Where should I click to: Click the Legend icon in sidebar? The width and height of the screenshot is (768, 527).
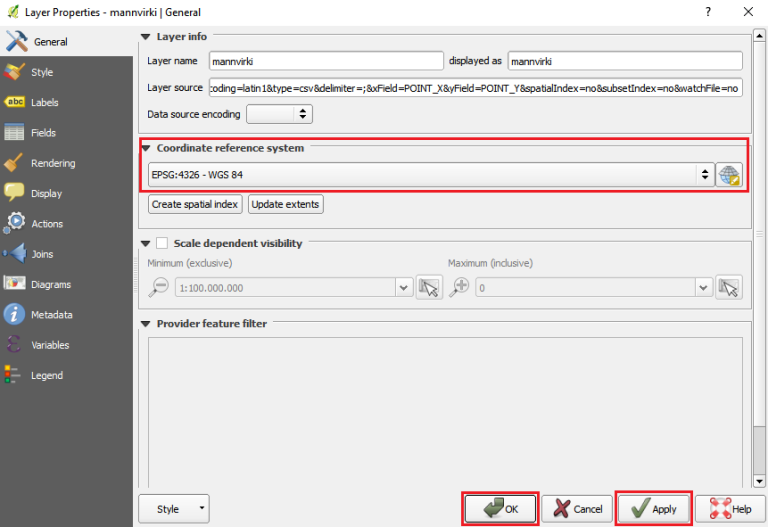tap(15, 375)
